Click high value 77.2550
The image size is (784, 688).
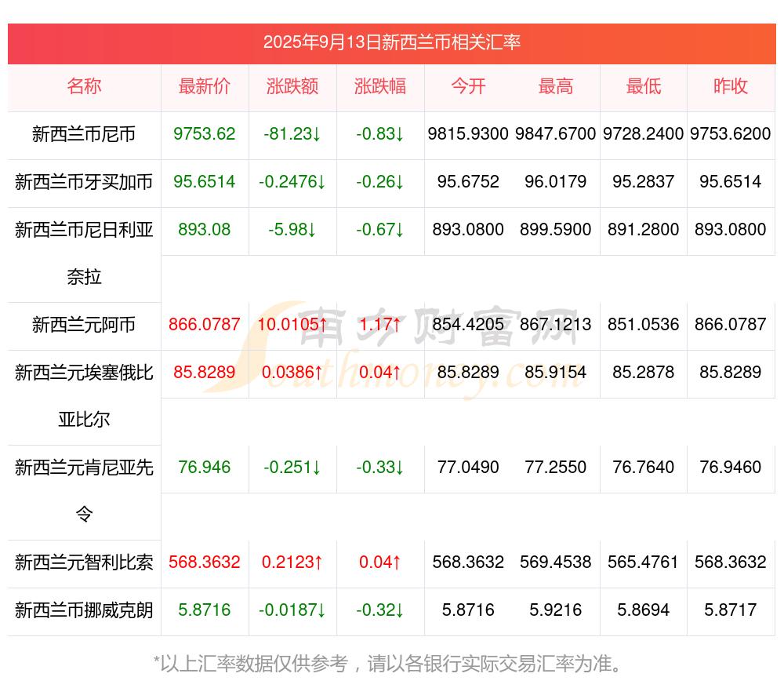coord(556,467)
